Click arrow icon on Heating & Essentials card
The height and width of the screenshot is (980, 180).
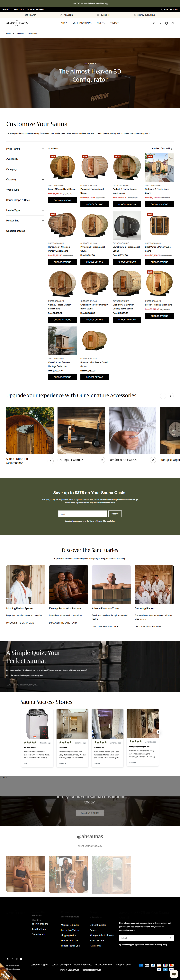coord(101,460)
